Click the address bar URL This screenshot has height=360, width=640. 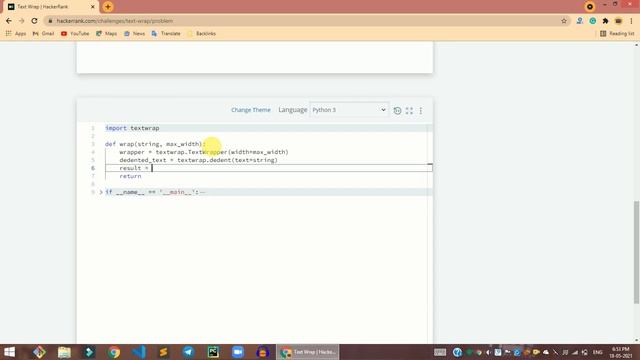click(x=115, y=21)
